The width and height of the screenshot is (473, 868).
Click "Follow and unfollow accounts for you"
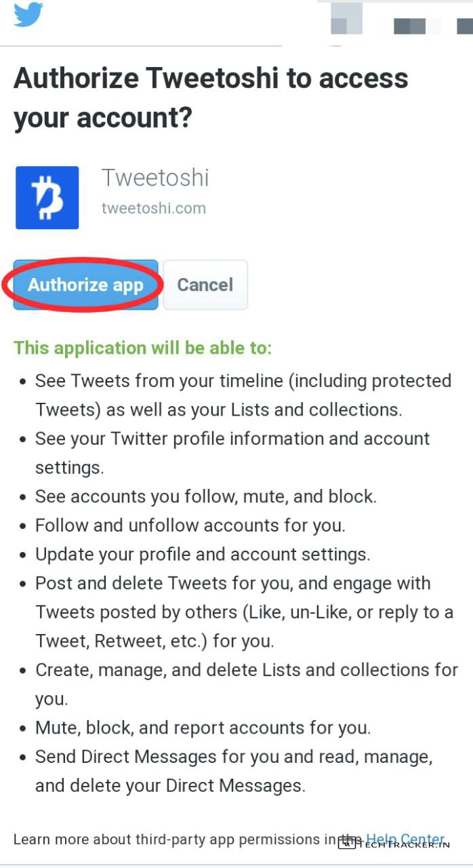(190, 526)
